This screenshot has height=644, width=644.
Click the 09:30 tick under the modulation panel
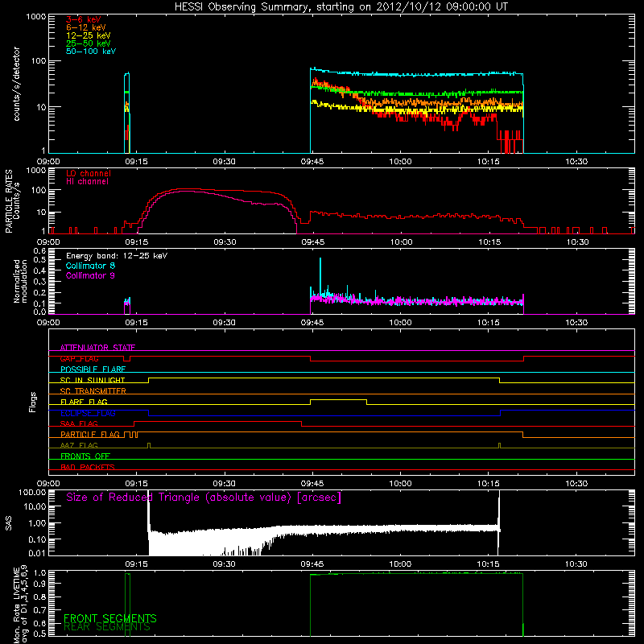pos(224,323)
